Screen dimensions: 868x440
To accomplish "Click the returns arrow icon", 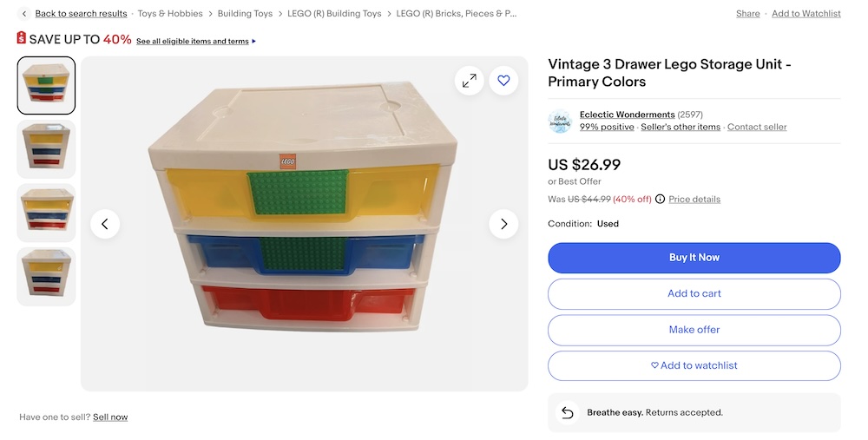I will tap(567, 412).
